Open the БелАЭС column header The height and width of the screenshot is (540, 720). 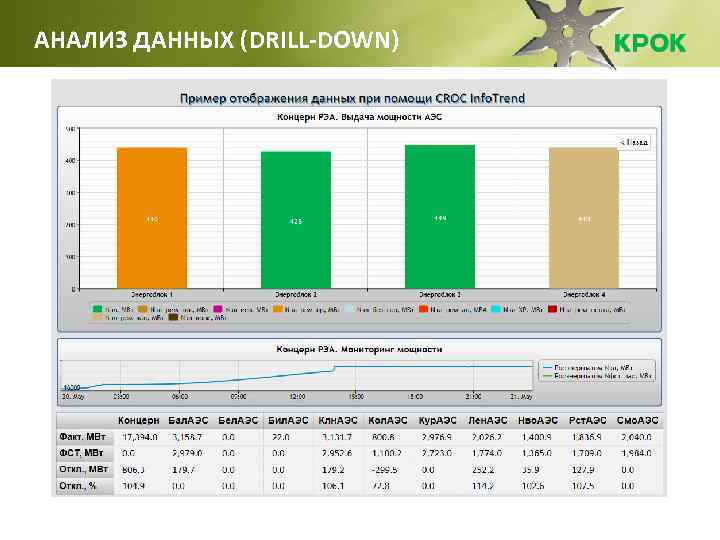[238, 421]
